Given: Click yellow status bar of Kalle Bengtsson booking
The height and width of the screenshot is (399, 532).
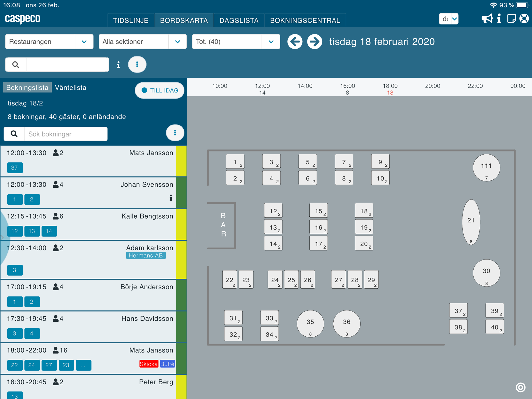Looking at the screenshot, I should (181, 224).
